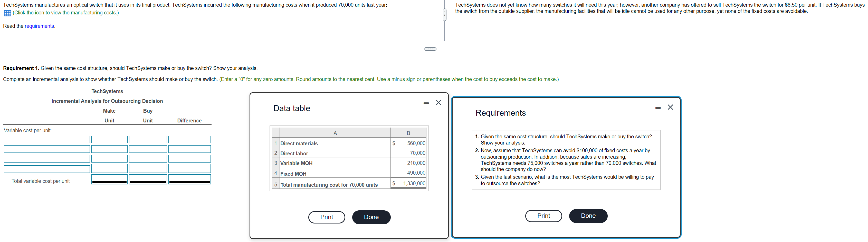Image resolution: width=868 pixels, height=242 pixels.
Task: Click the 'Click the icon to view' text
Action: [x=66, y=13]
